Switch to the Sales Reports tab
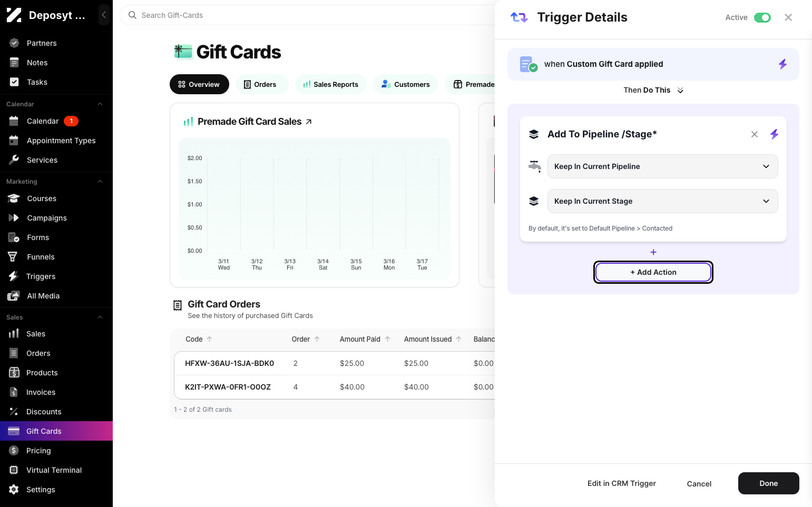Viewport: 812px width, 507px height. click(x=331, y=84)
